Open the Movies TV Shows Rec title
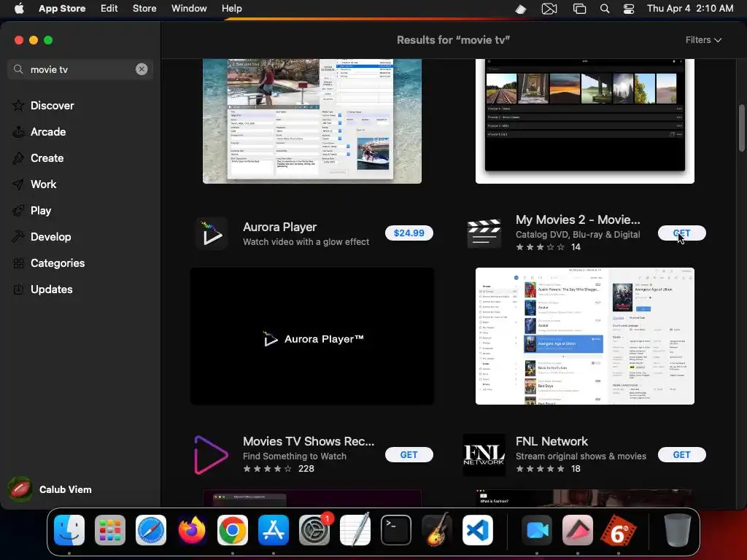Image resolution: width=747 pixels, height=560 pixels. [x=309, y=441]
